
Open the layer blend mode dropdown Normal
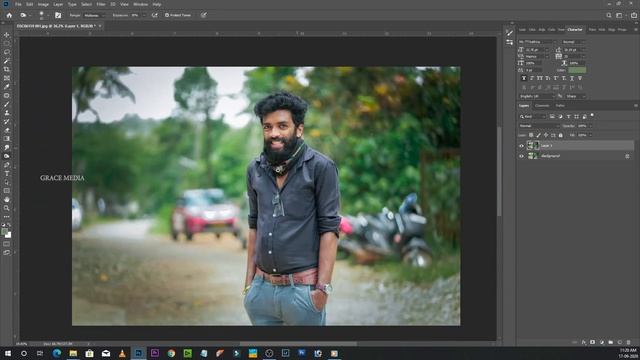539,126
